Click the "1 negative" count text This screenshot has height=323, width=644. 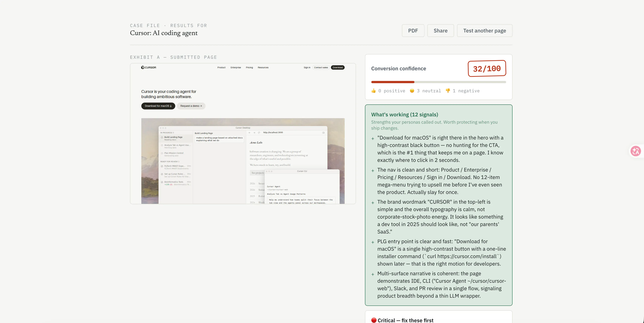(x=466, y=91)
